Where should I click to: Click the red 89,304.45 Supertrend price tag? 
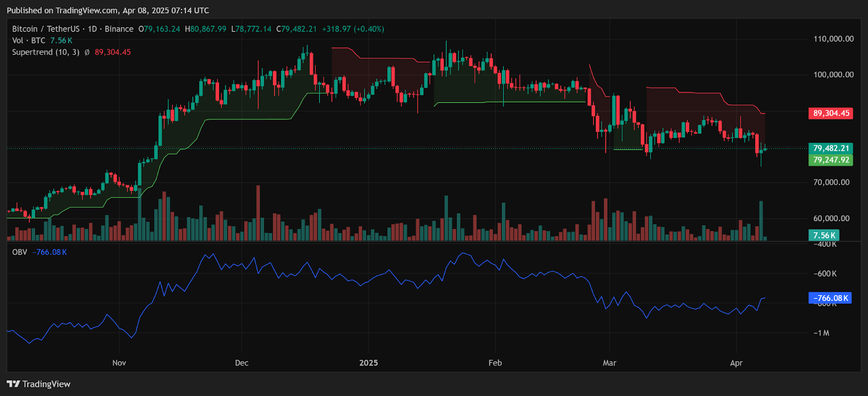point(831,113)
